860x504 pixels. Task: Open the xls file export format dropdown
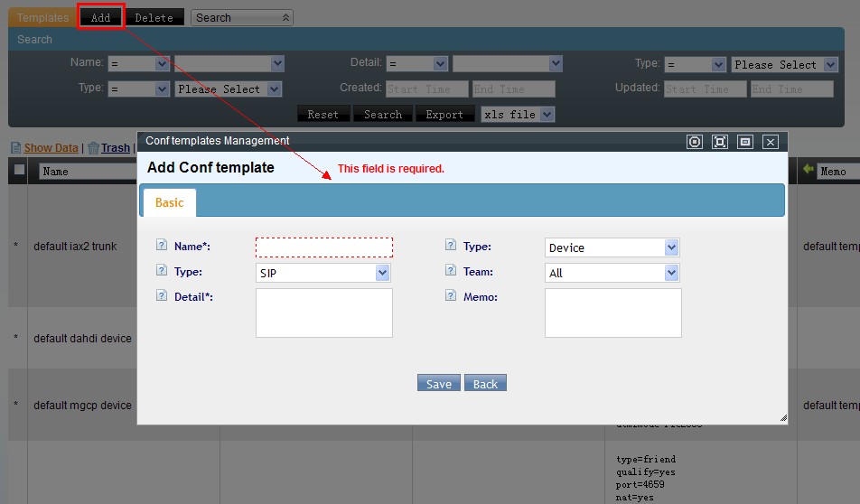(x=518, y=115)
